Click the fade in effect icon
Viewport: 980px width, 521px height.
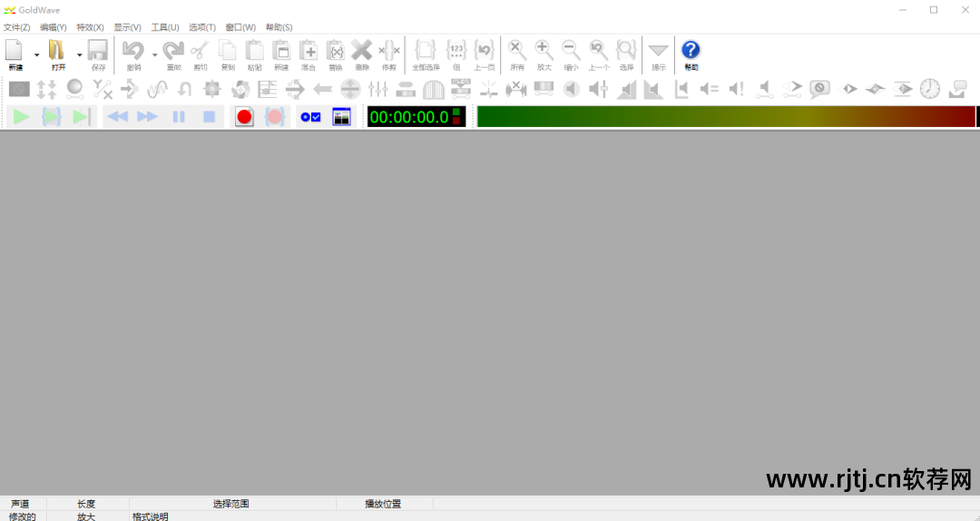click(626, 89)
